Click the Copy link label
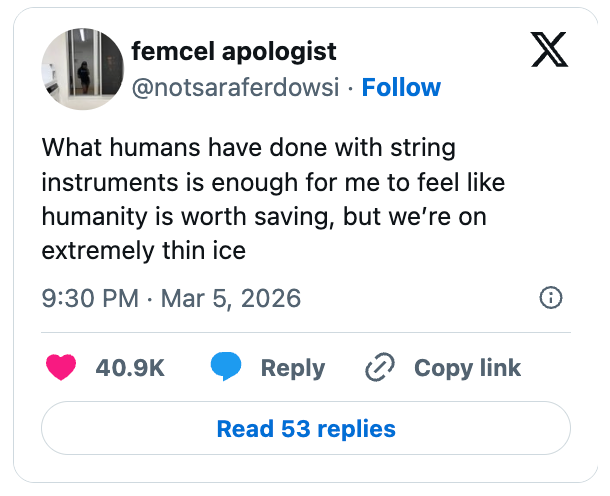Screen dimensions: 610x496 467,367
